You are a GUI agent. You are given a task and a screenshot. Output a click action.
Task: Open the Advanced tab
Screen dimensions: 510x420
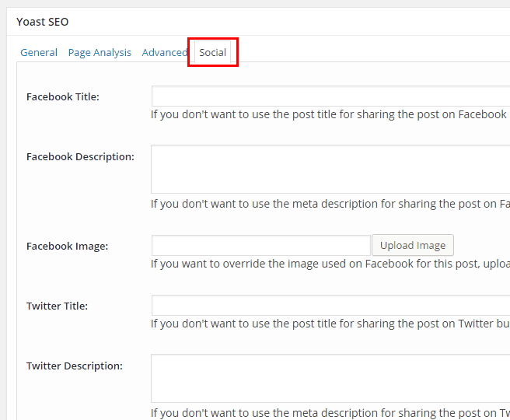coord(165,52)
